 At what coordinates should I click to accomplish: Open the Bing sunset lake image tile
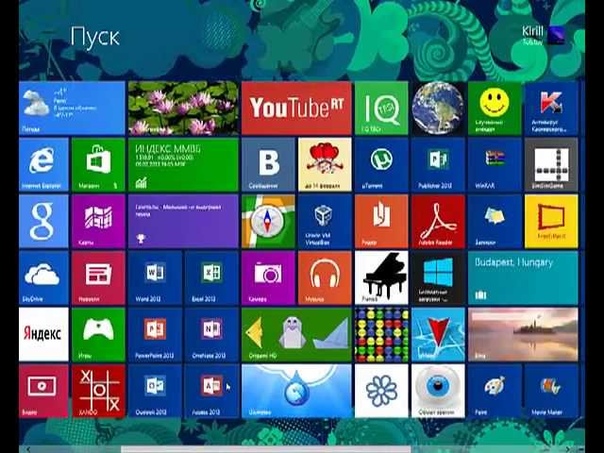point(523,334)
